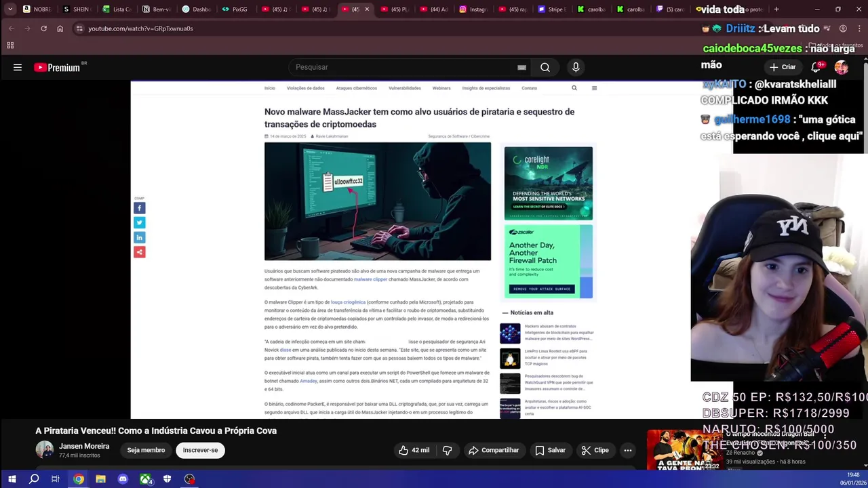Viewport: 868px width, 488px height.
Task: Like the video with 42 mil likes
Action: click(414, 450)
